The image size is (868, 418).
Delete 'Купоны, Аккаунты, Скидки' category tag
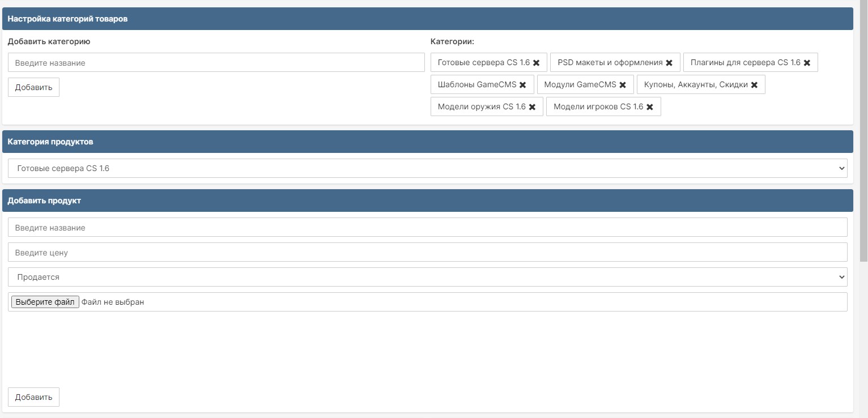[754, 85]
